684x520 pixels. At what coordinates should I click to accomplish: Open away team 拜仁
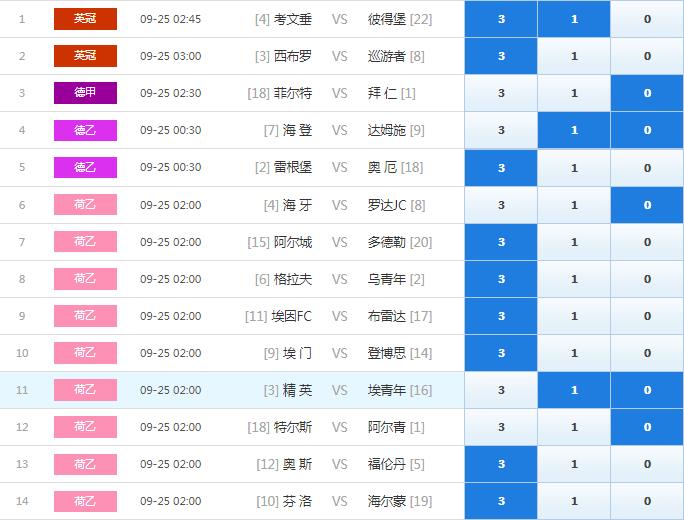[382, 93]
